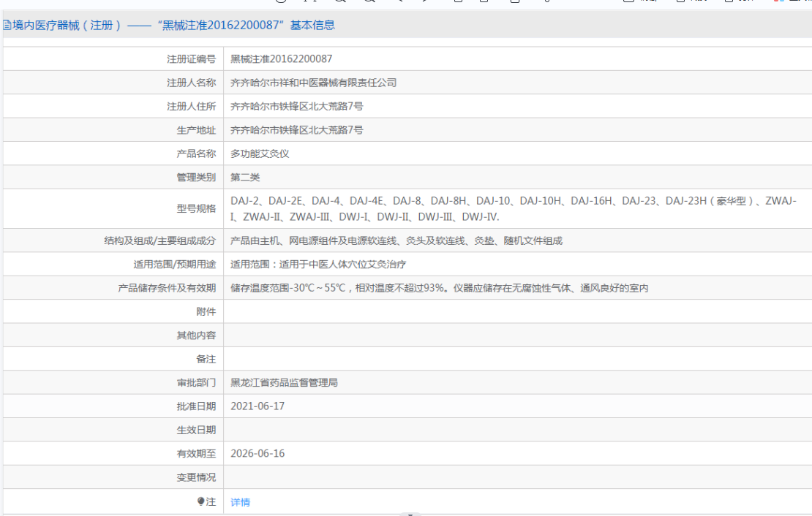Expand the small arrow handle at page bottom
Image resolution: width=812 pixels, height=516 pixels.
point(410,514)
